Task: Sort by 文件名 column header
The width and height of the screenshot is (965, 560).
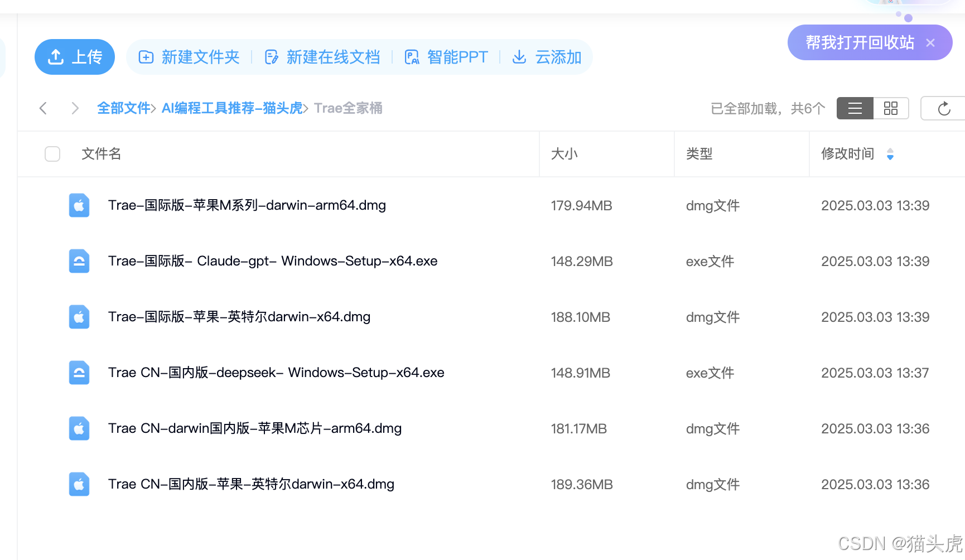Action: tap(102, 154)
